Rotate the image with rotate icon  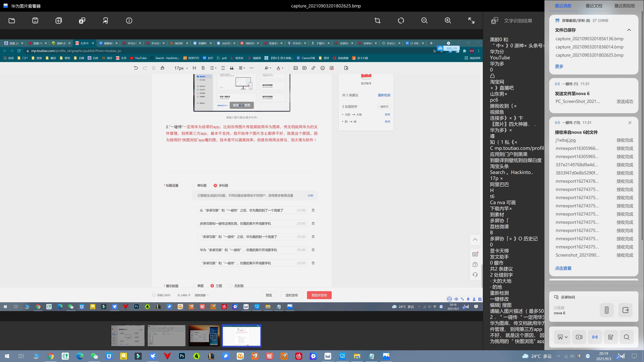point(401,21)
